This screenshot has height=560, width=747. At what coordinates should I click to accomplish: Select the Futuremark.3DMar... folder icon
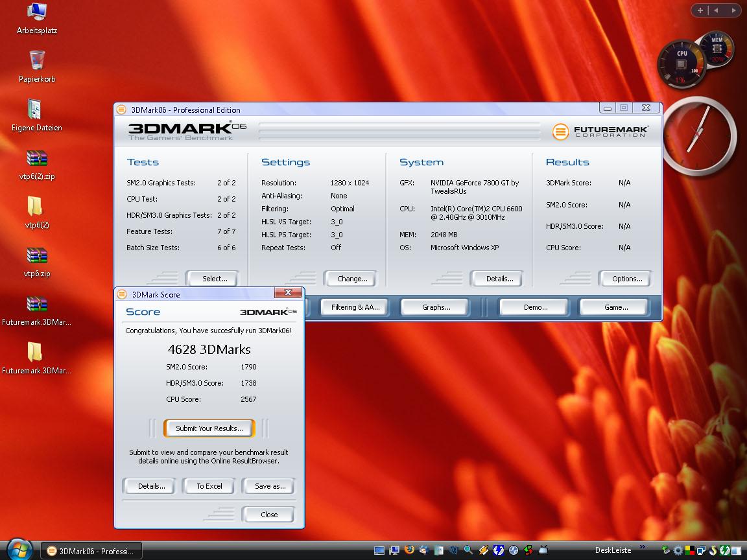click(x=37, y=358)
